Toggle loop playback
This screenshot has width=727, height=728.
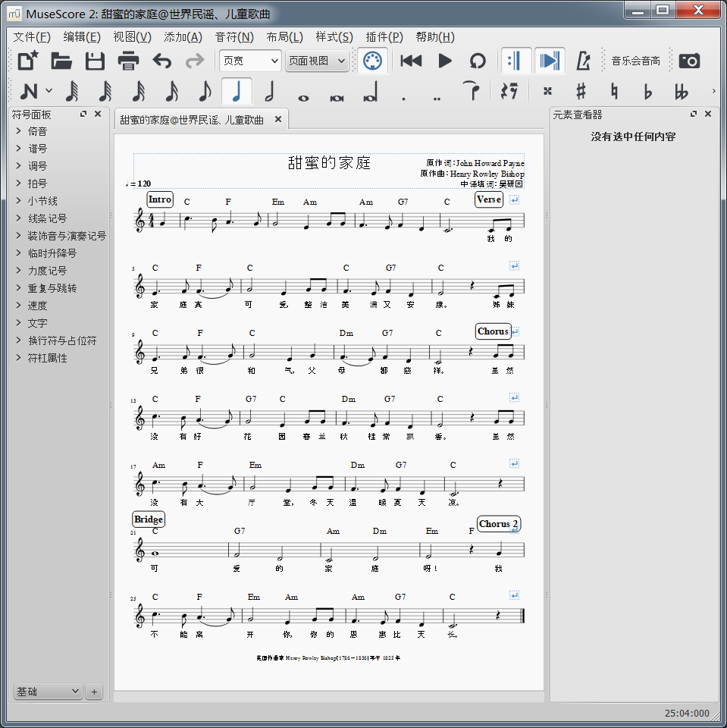[478, 61]
